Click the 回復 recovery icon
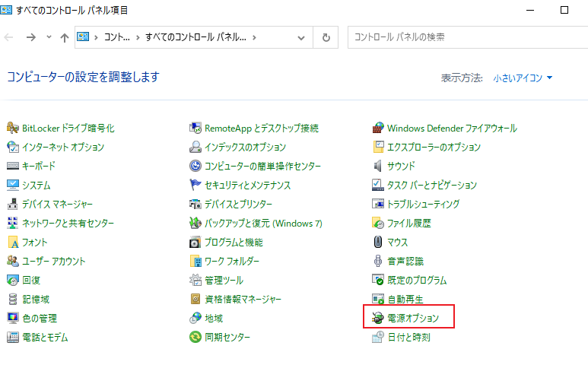 pyautogui.click(x=13, y=280)
